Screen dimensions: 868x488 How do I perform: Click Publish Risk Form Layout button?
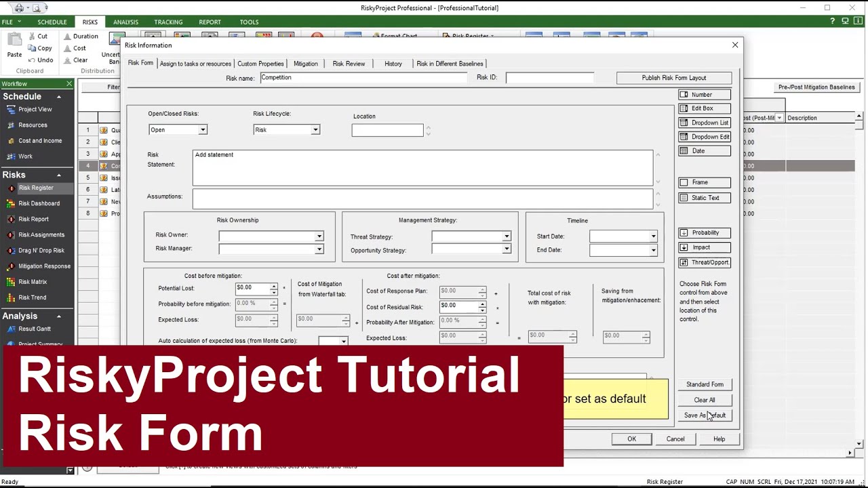click(x=674, y=78)
